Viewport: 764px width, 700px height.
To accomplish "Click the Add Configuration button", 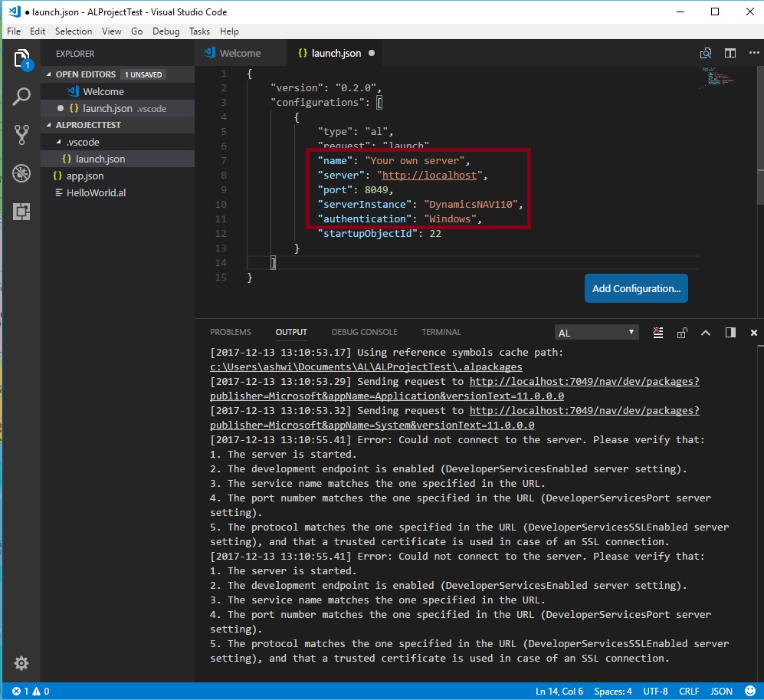I will point(636,288).
